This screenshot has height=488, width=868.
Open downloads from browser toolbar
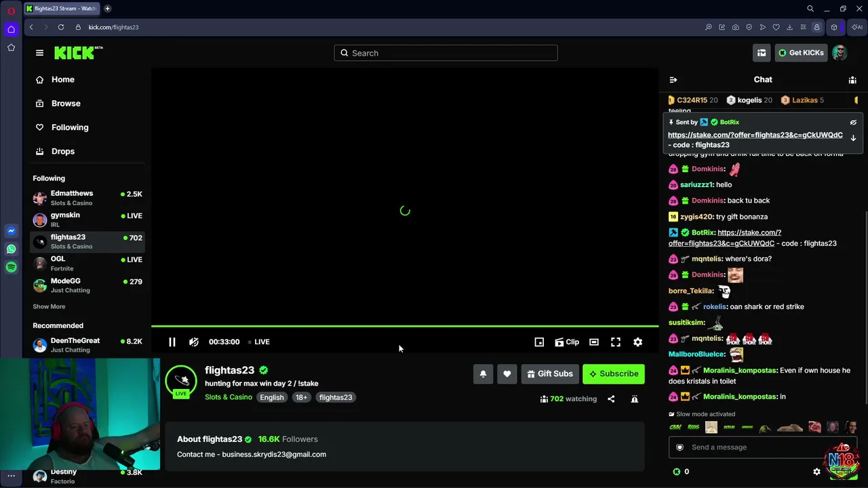(789, 27)
